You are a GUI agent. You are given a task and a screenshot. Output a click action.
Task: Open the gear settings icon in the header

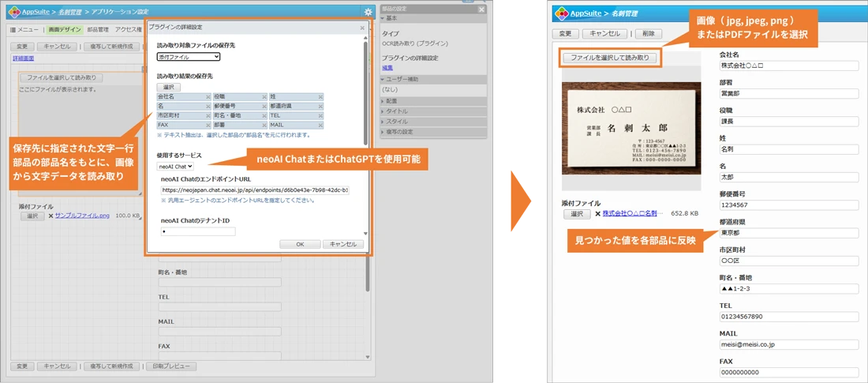click(369, 11)
